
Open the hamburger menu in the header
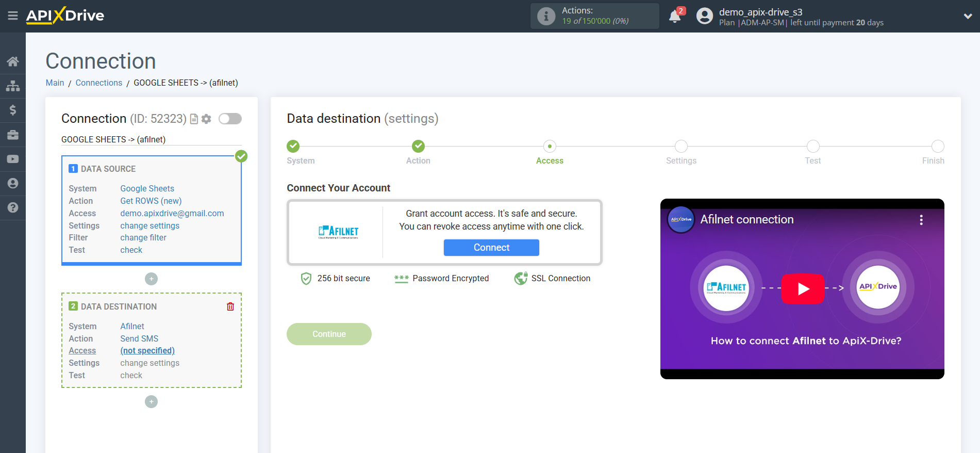(x=13, y=16)
